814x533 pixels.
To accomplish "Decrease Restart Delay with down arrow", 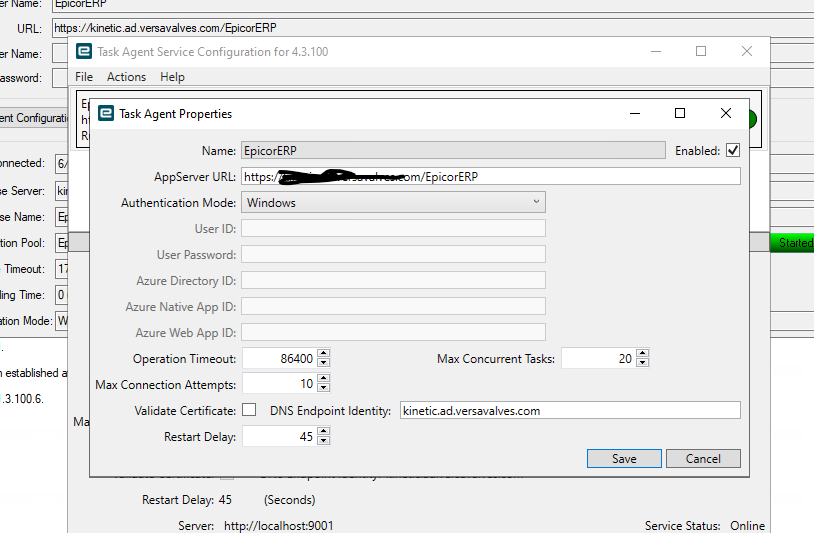I will click(x=323, y=441).
